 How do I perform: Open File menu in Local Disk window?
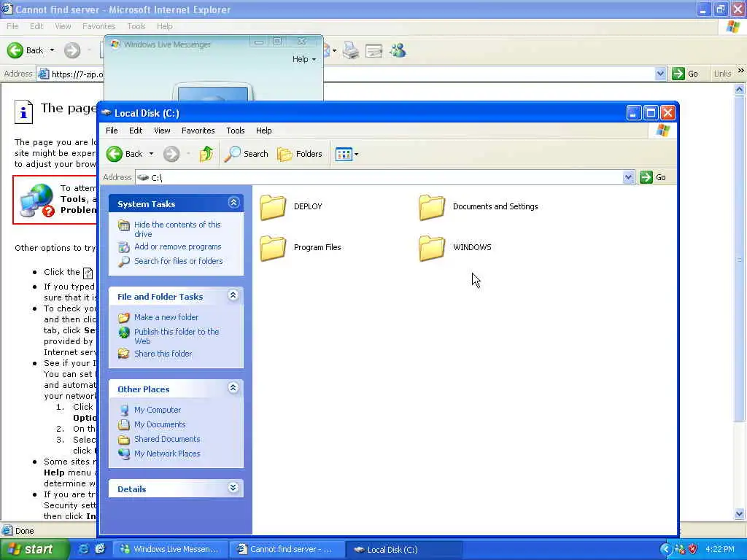[x=112, y=131]
